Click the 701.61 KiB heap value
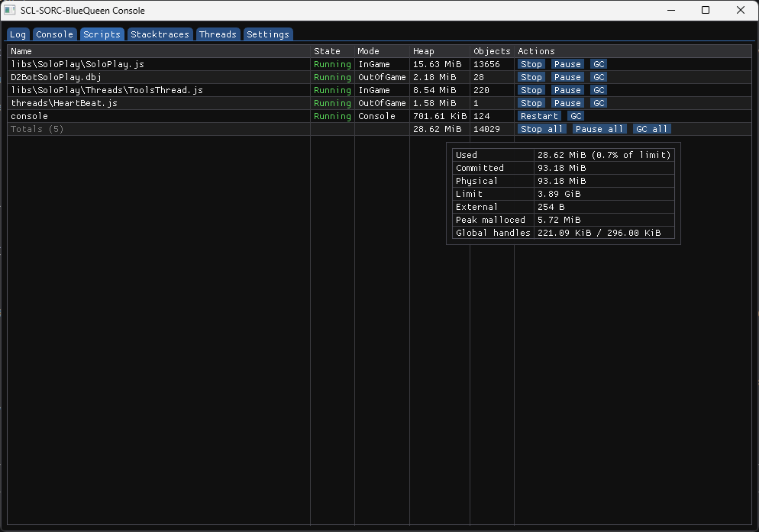The height and width of the screenshot is (532, 759). pos(440,116)
